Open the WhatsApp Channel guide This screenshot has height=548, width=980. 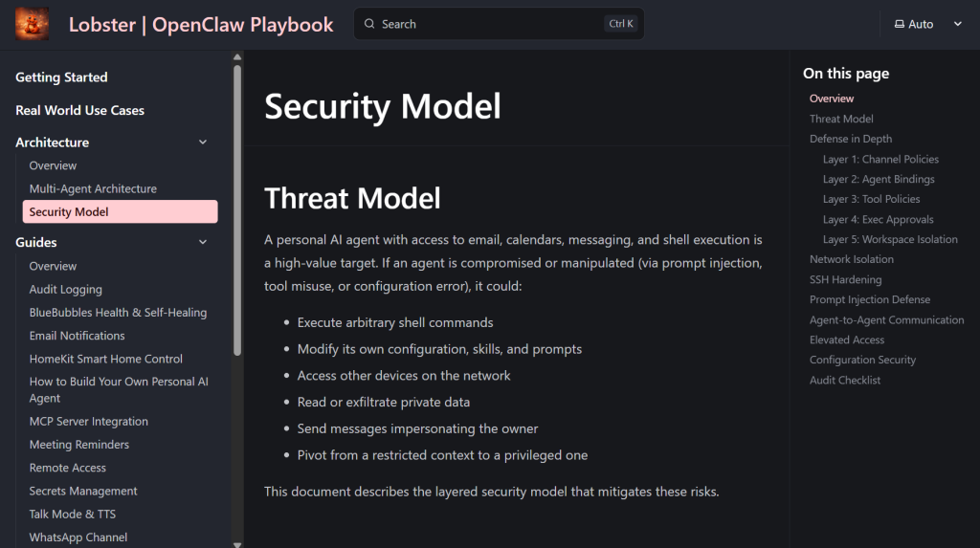click(78, 537)
